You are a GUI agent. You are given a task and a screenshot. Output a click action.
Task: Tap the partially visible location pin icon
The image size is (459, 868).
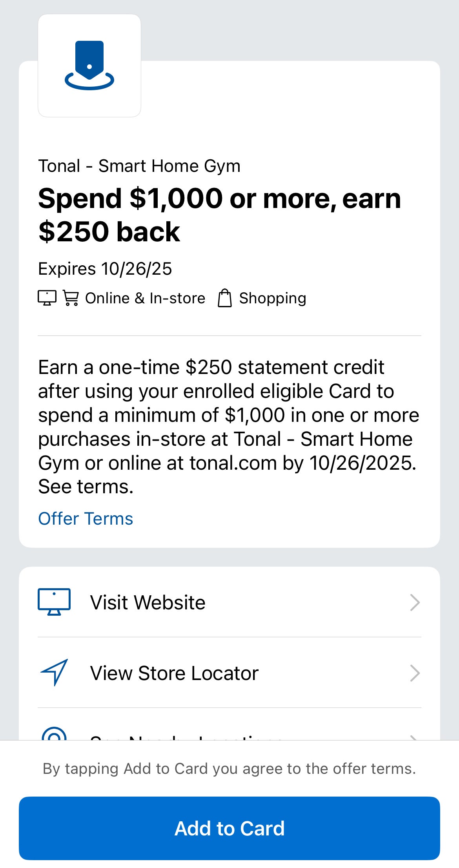tap(54, 734)
